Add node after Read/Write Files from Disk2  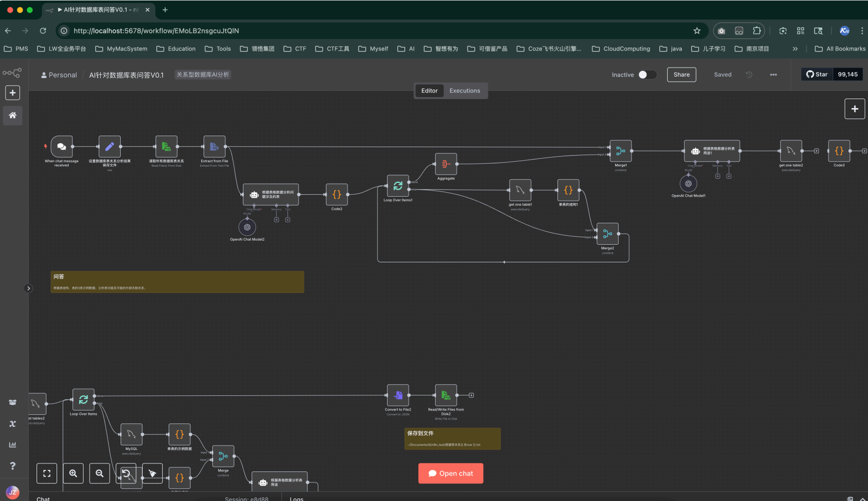471,395
